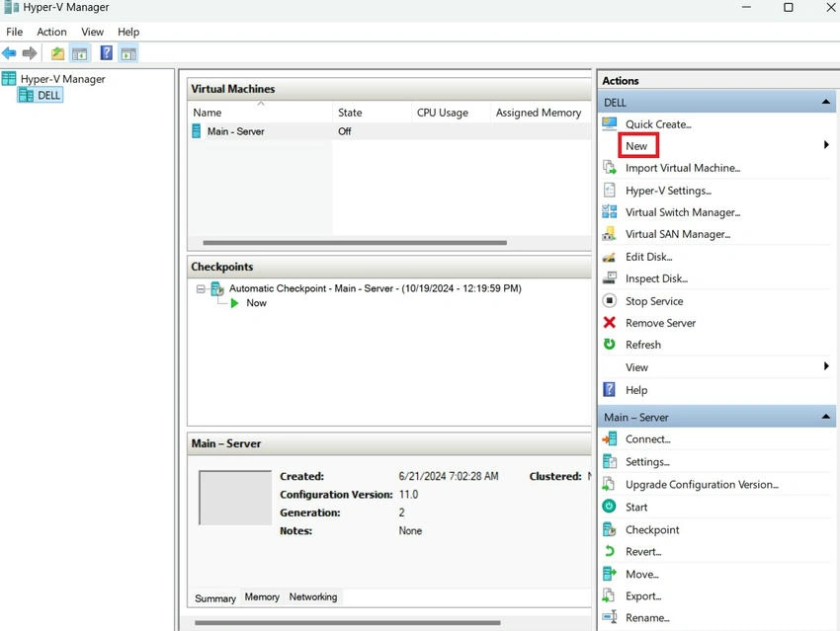This screenshot has height=631, width=840.
Task: Sort by the State column header
Action: pos(372,113)
